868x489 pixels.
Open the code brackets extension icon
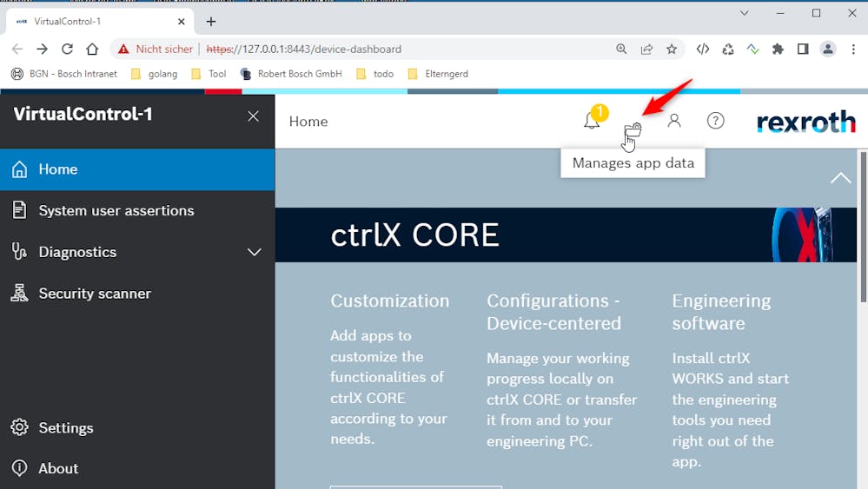tap(703, 50)
